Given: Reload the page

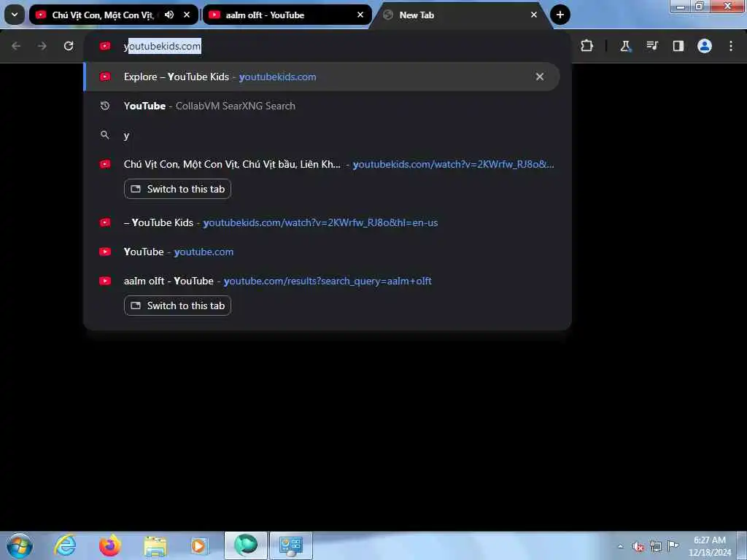Looking at the screenshot, I should pyautogui.click(x=69, y=46).
